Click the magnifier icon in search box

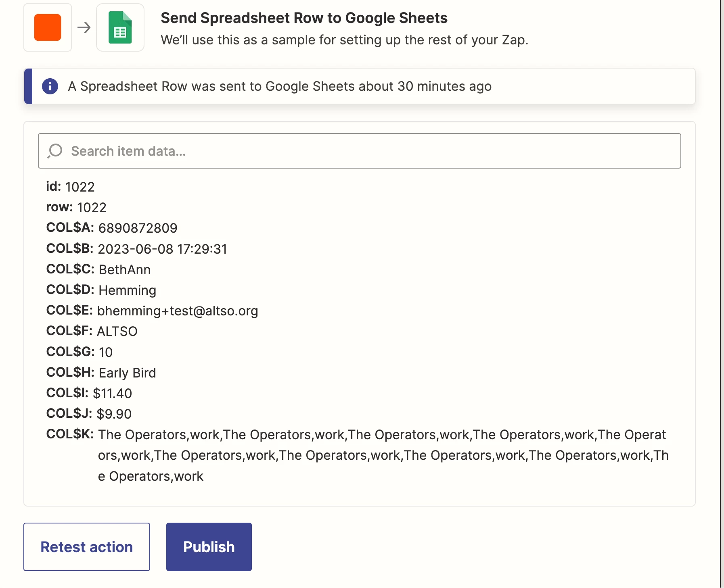(x=55, y=151)
